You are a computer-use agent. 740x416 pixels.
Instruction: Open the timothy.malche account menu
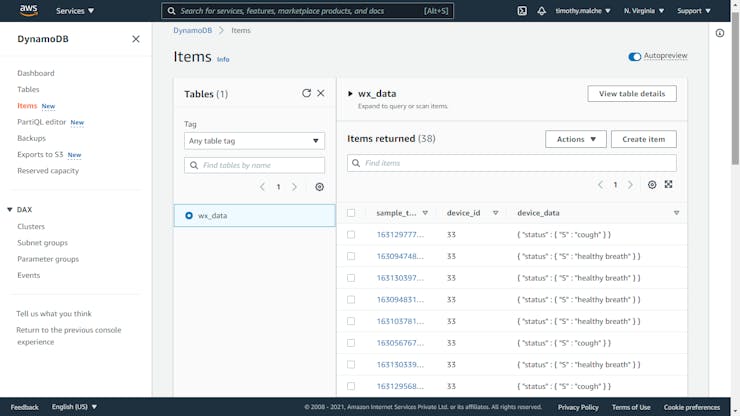coord(582,11)
